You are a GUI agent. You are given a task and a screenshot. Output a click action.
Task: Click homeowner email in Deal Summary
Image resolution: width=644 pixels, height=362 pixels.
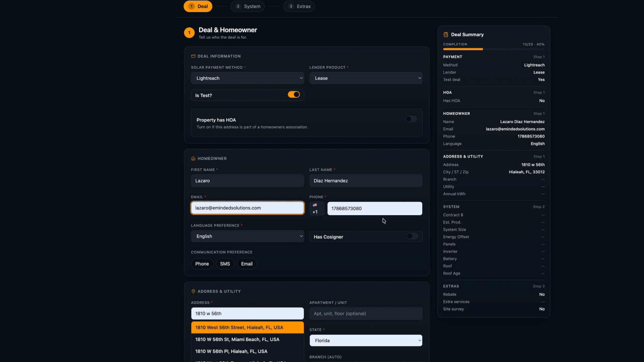click(x=515, y=129)
